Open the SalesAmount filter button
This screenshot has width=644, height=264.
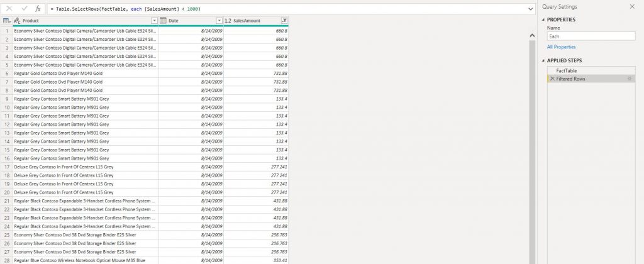point(284,21)
